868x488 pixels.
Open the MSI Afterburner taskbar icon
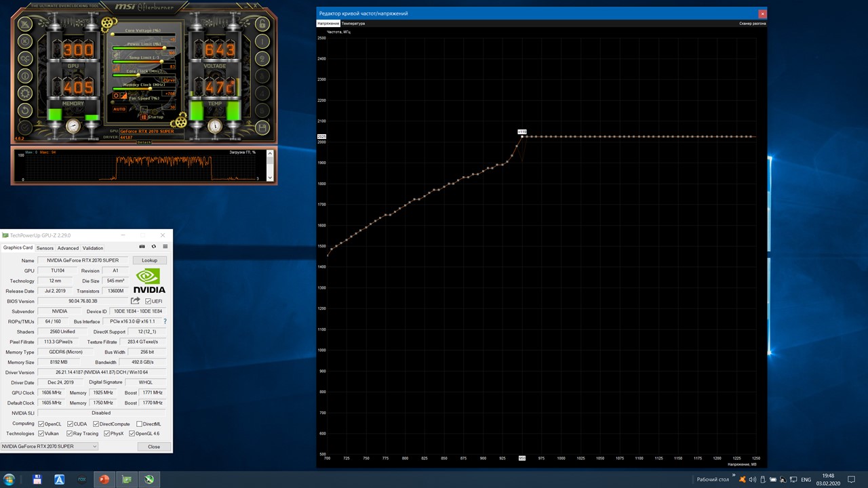149,479
